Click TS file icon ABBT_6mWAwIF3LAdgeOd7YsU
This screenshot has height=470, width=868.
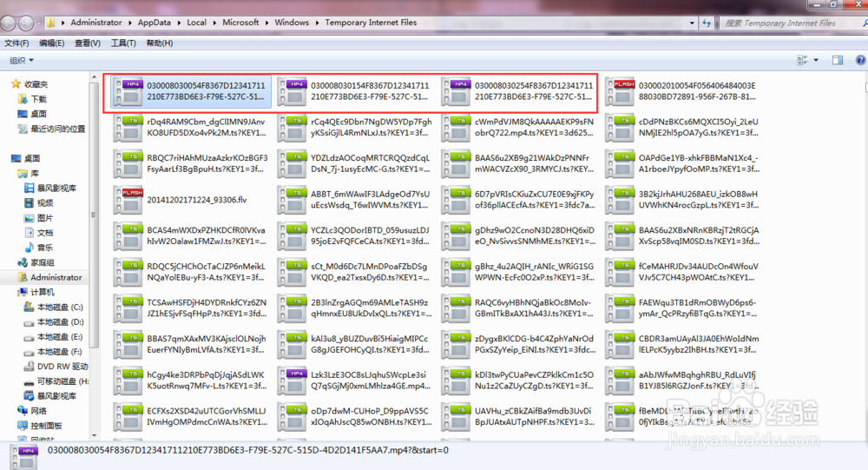click(x=293, y=200)
